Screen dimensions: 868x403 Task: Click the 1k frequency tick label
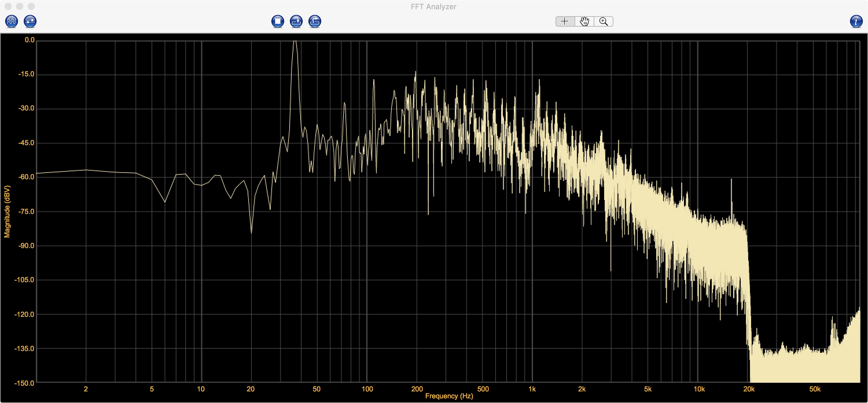click(532, 389)
